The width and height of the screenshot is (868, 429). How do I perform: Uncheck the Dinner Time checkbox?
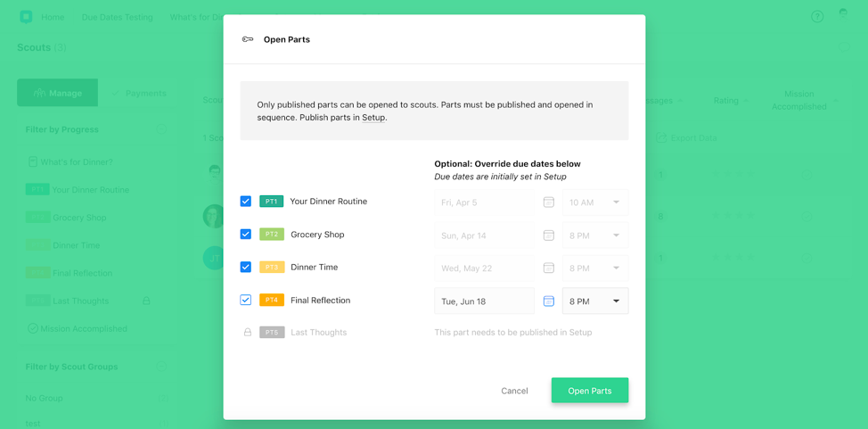pyautogui.click(x=246, y=268)
